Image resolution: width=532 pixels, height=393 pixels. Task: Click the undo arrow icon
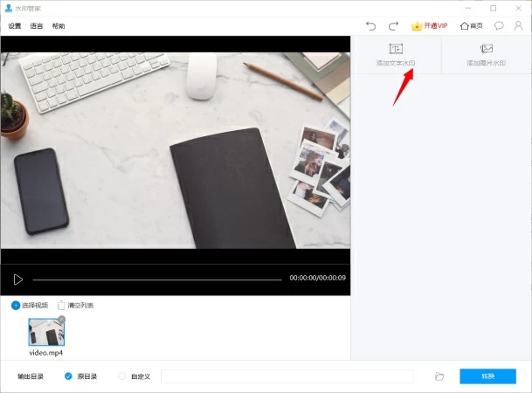371,26
